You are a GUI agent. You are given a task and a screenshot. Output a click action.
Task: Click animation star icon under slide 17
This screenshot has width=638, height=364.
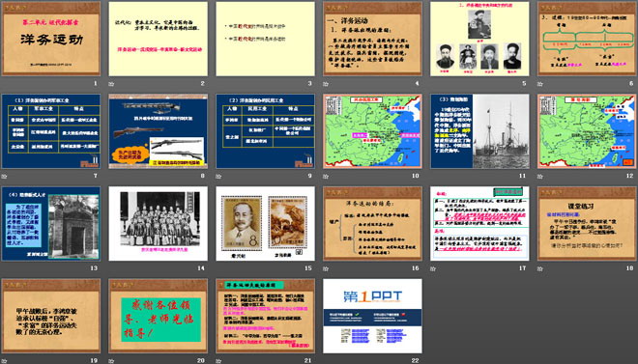click(433, 268)
